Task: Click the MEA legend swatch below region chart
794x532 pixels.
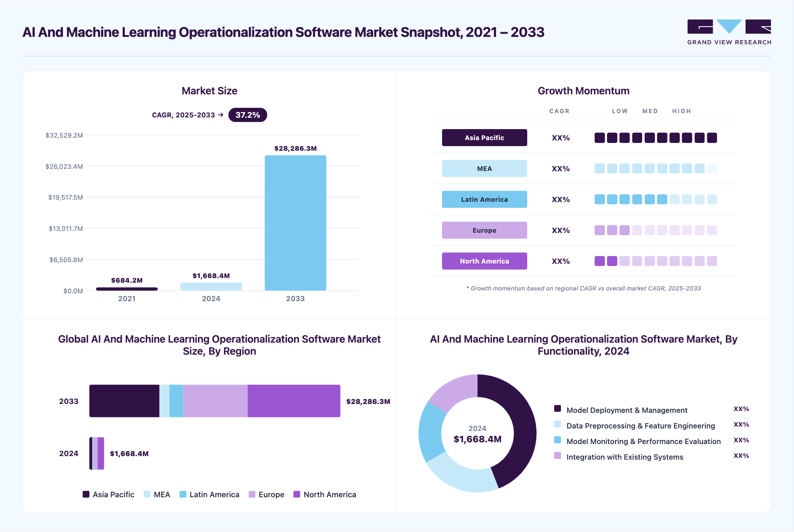Action: point(147,494)
